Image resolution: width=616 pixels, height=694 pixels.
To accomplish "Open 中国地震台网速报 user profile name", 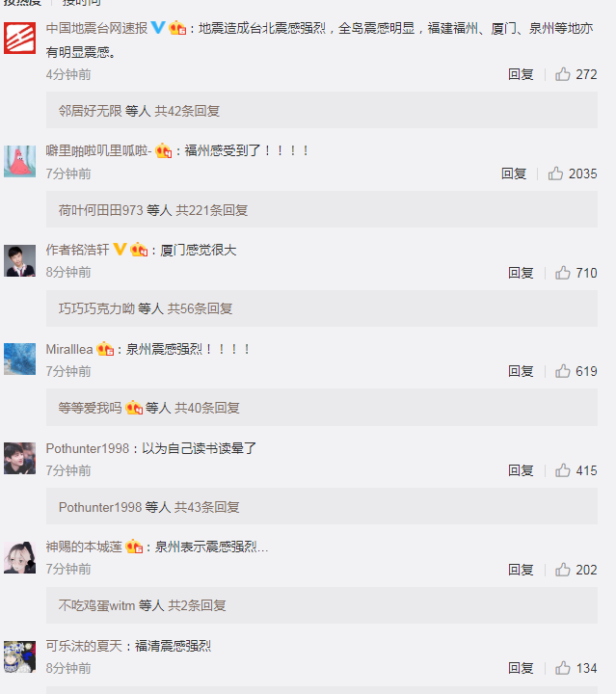I will tap(96, 28).
